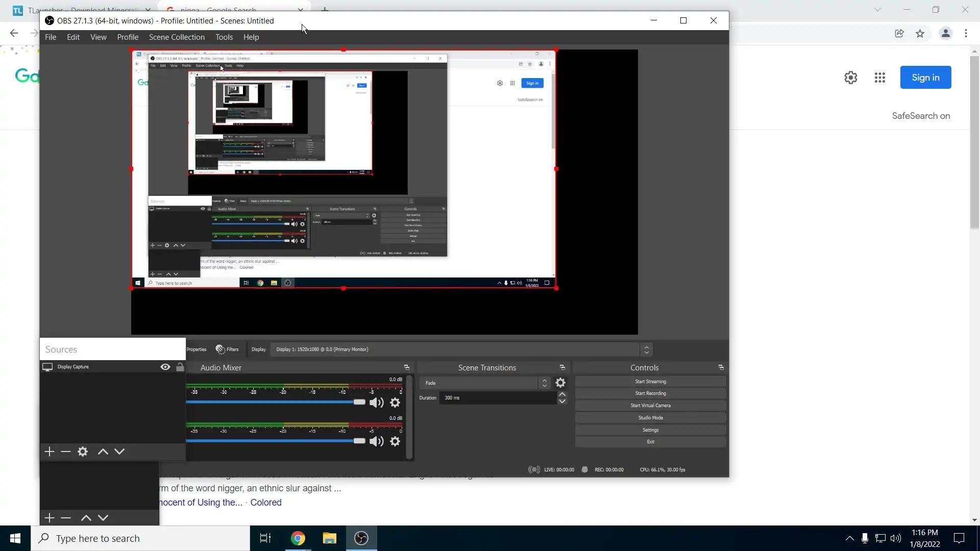Screen dimensions: 980x551
Task: Increase the transition Duration stepper
Action: 562,394
